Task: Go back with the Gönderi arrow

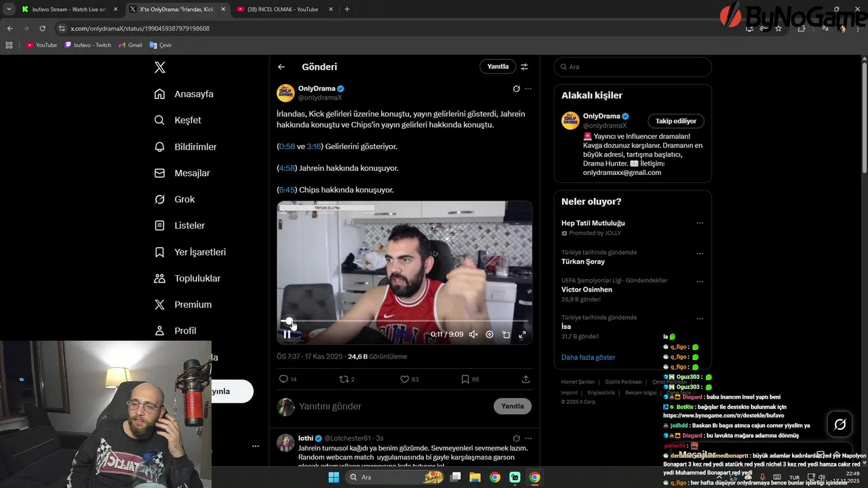Action: click(281, 66)
